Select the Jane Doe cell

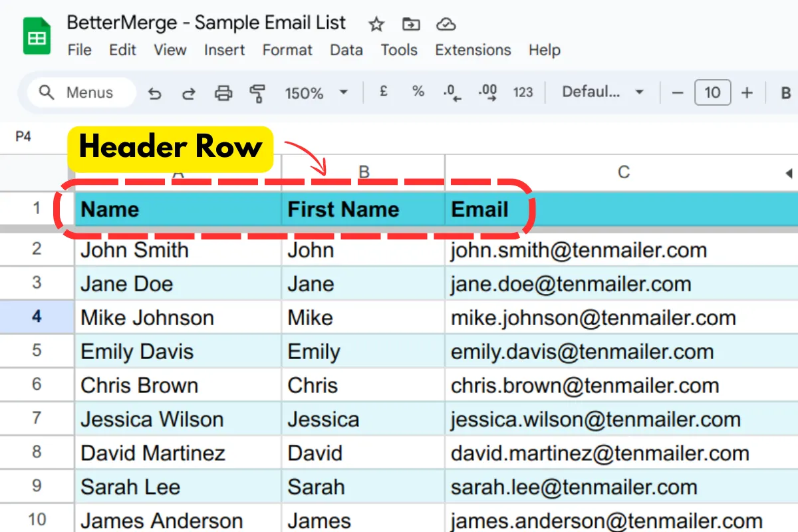point(178,283)
